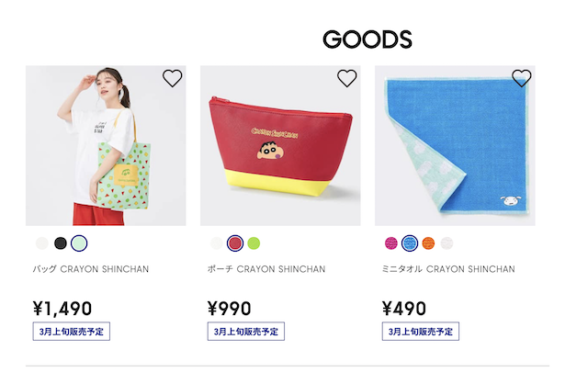
Task: Choose red swatch for the pouch
Action: pos(235,243)
